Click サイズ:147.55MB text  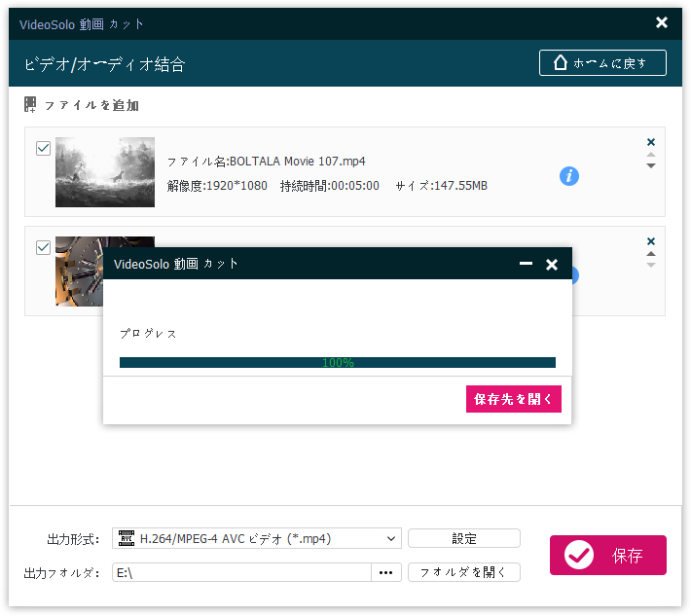pyautogui.click(x=441, y=186)
